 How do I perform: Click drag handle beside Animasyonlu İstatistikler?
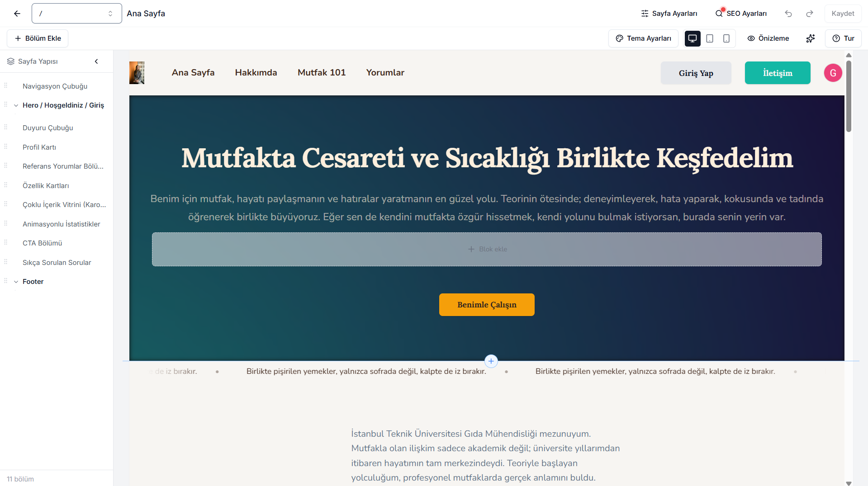click(6, 223)
